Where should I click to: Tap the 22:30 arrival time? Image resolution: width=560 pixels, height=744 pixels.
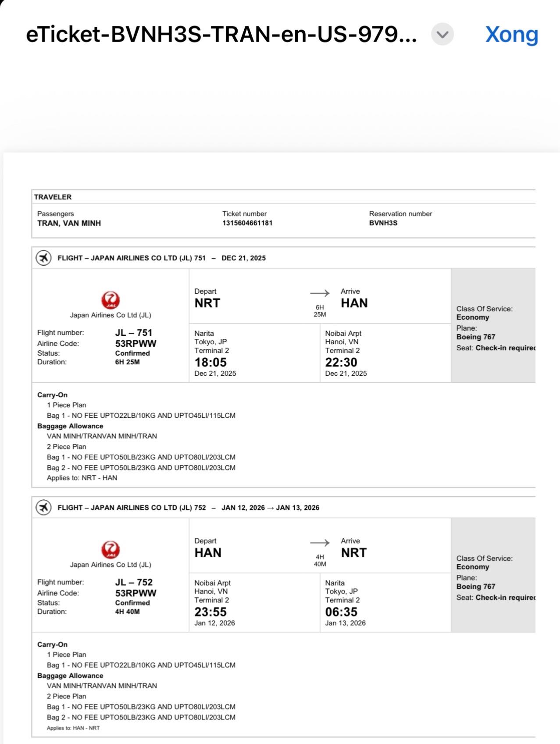pos(341,362)
